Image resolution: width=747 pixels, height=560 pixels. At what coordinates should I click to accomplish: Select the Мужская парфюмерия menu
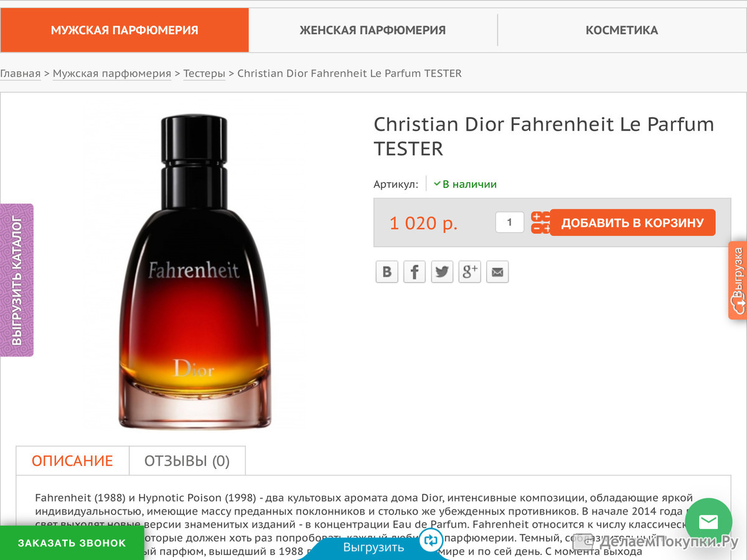click(x=125, y=30)
